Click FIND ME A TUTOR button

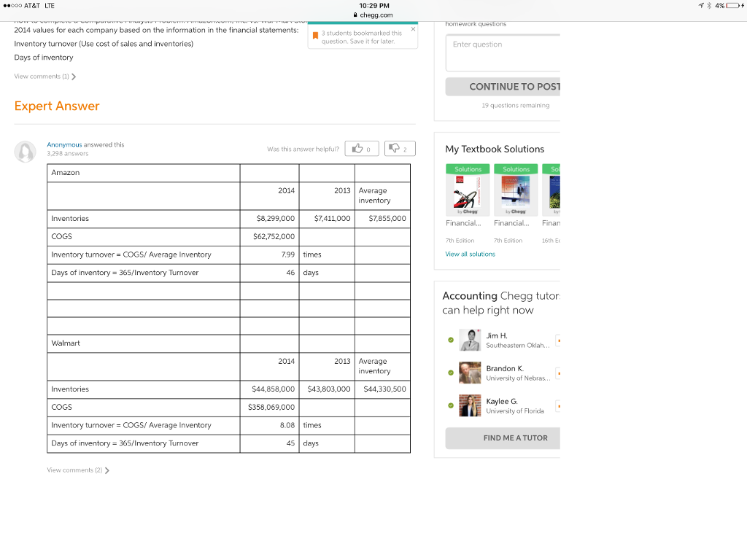503,437
